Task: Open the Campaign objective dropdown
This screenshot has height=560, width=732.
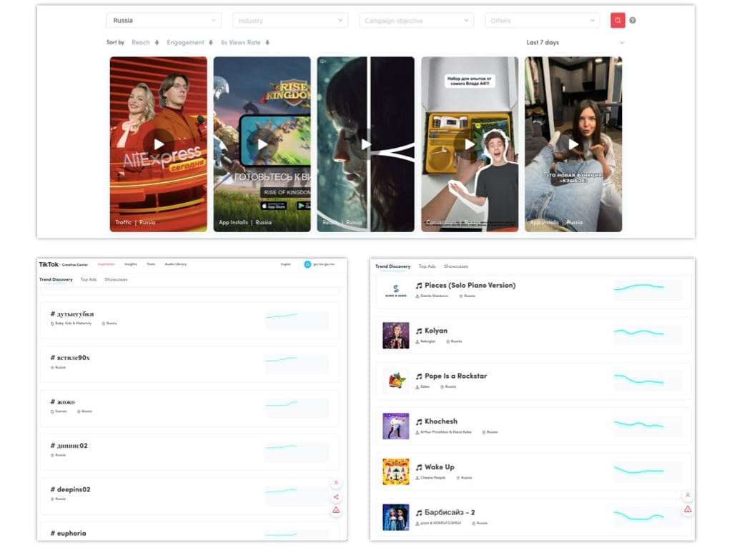Action: (x=415, y=20)
